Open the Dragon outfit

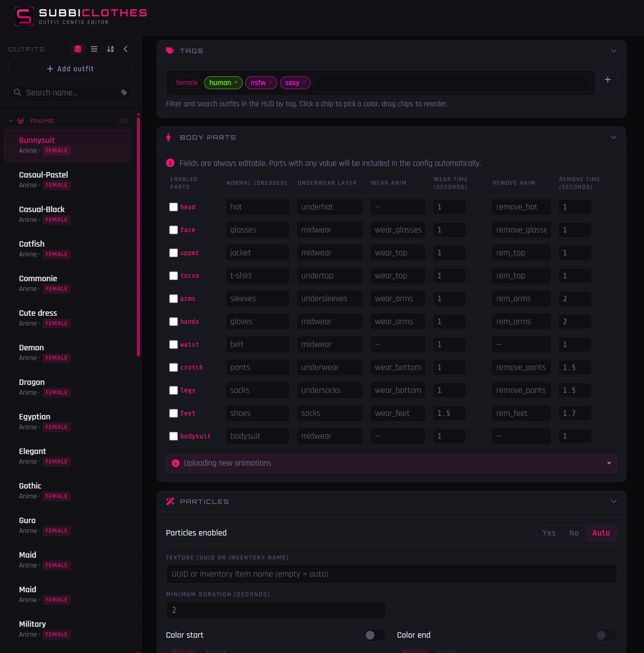pyautogui.click(x=68, y=387)
